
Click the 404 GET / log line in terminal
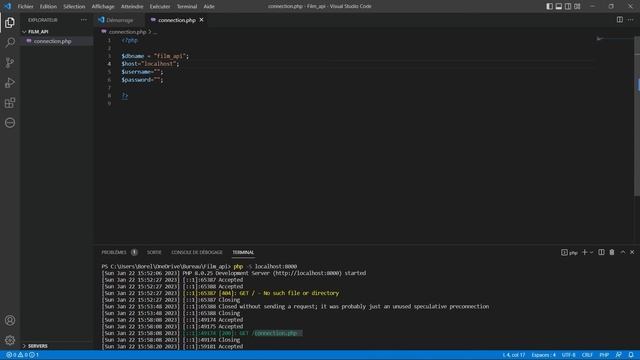coord(220,293)
